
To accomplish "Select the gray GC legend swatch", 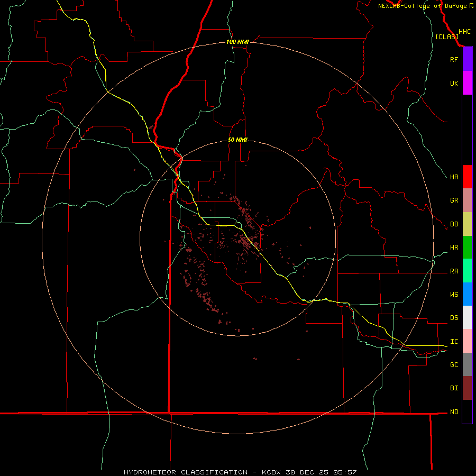I will [467, 364].
